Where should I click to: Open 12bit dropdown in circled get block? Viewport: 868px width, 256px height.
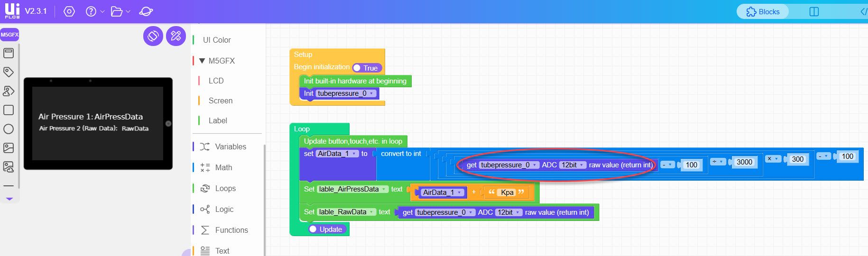(x=572, y=165)
